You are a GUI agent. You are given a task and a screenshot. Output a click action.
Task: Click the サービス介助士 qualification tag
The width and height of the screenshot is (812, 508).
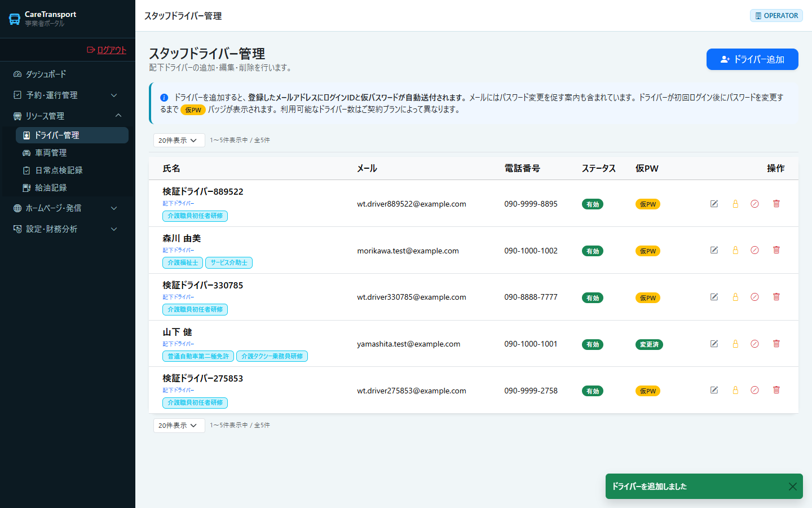pos(229,262)
